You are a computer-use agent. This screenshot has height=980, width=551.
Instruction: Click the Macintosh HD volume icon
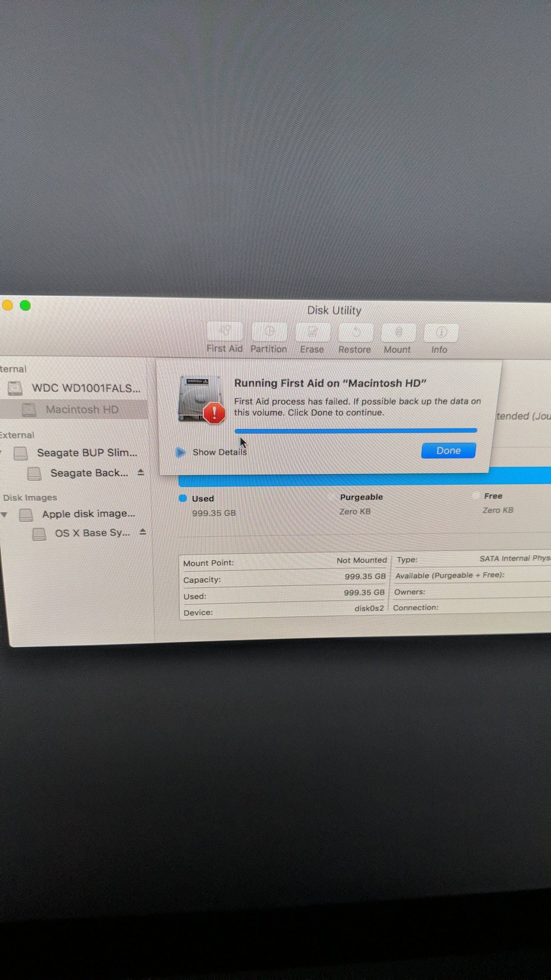tap(29, 410)
